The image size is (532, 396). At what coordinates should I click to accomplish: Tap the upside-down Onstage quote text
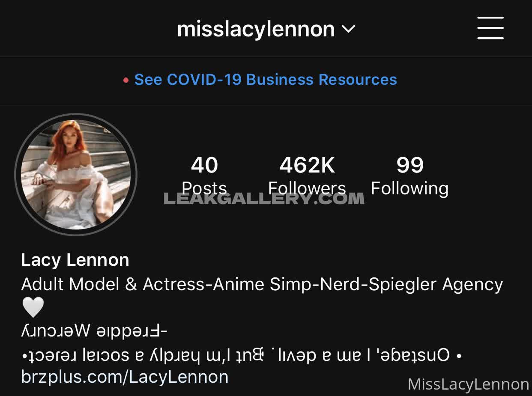tap(242, 354)
